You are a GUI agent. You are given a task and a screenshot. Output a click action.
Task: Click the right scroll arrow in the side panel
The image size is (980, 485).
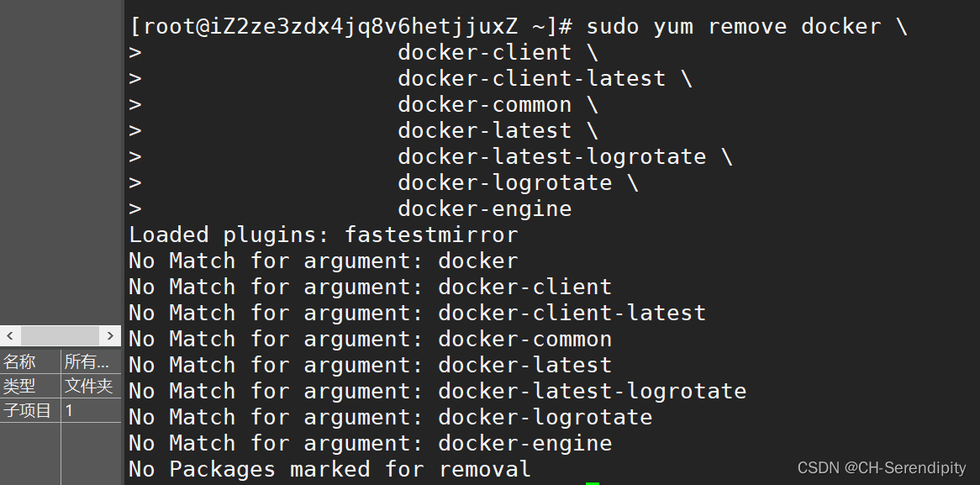tap(110, 336)
